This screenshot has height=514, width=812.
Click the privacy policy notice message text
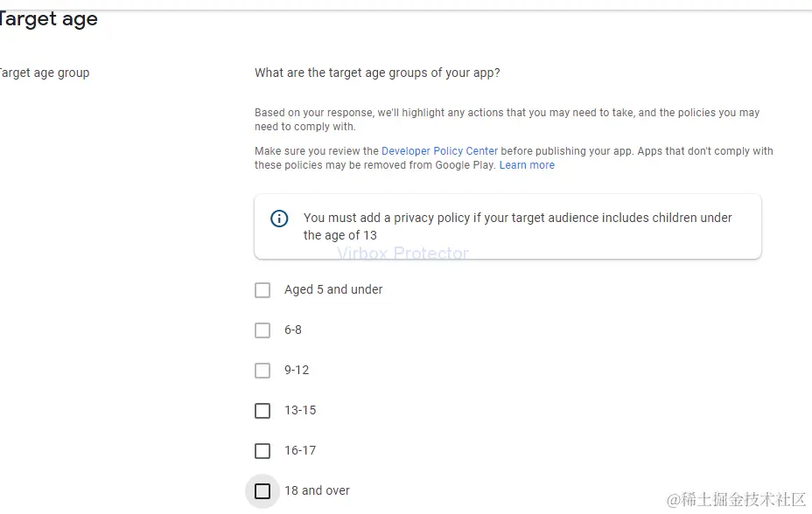517,226
